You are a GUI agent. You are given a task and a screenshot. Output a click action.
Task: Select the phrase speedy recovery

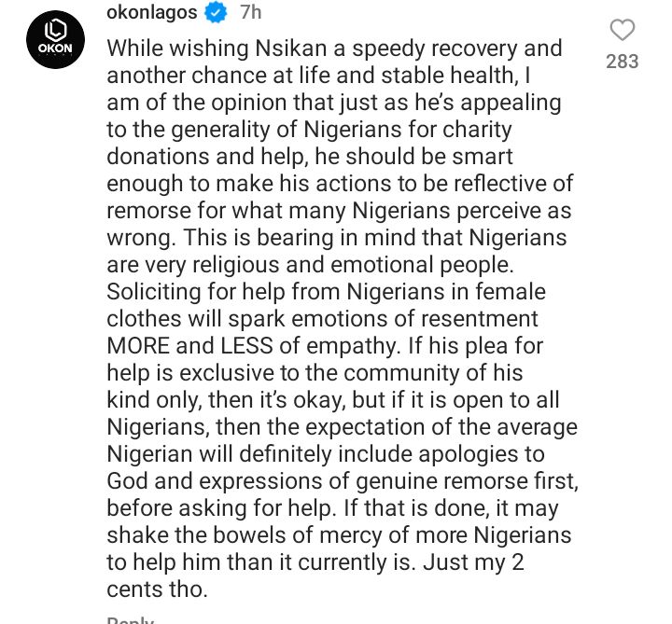coord(435,49)
